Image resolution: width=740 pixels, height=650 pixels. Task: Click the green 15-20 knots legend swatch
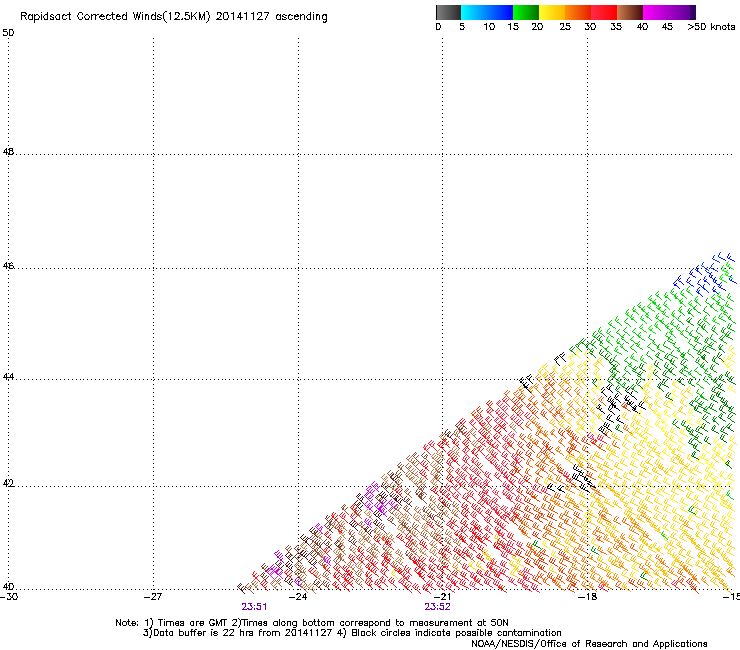pos(526,12)
